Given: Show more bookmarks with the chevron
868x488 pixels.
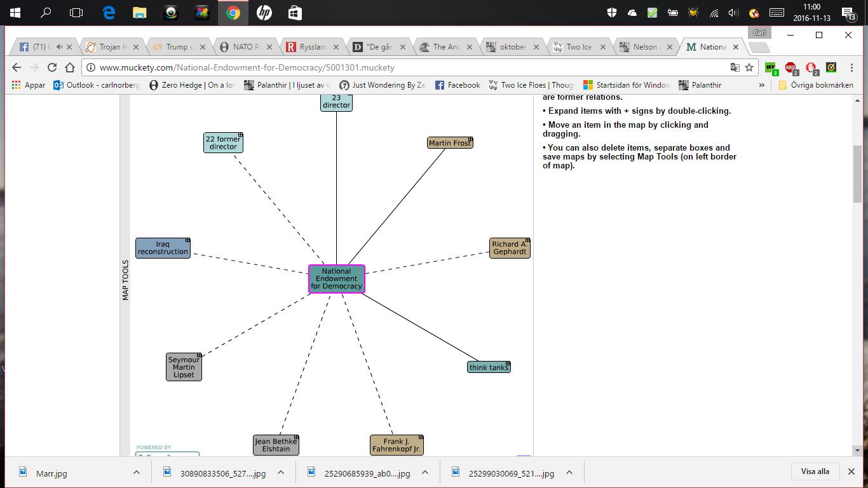Looking at the screenshot, I should [761, 85].
